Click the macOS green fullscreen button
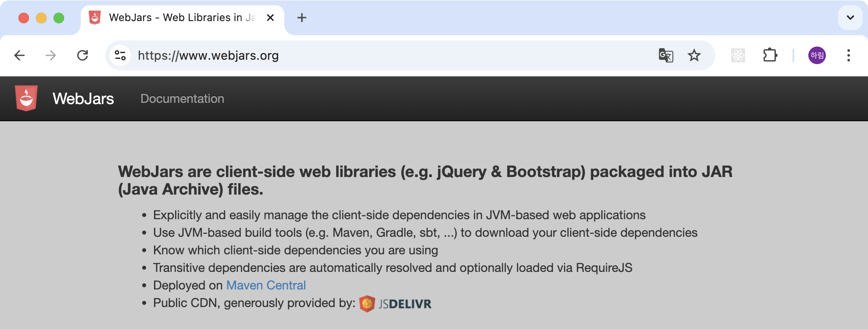 coord(59,18)
